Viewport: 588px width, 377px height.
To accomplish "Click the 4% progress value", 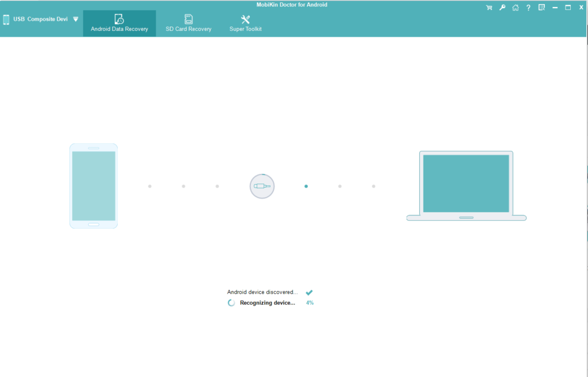I will pos(310,303).
